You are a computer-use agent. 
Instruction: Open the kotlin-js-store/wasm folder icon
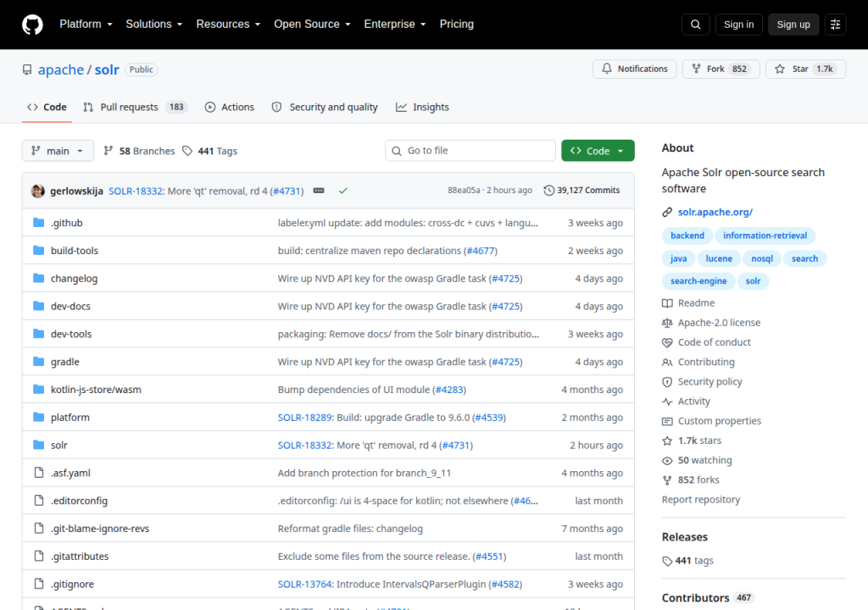39,389
